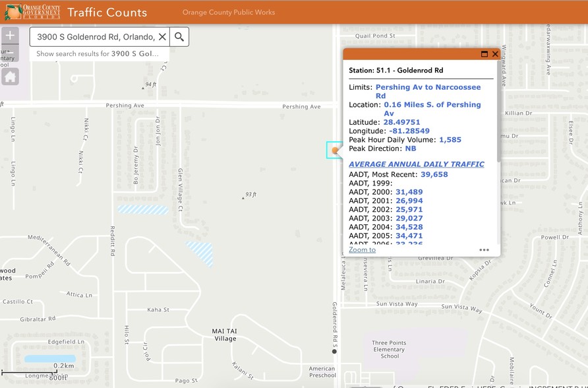The image size is (588, 388).
Task: Zoom in using the plus icon
Action: (9, 35)
